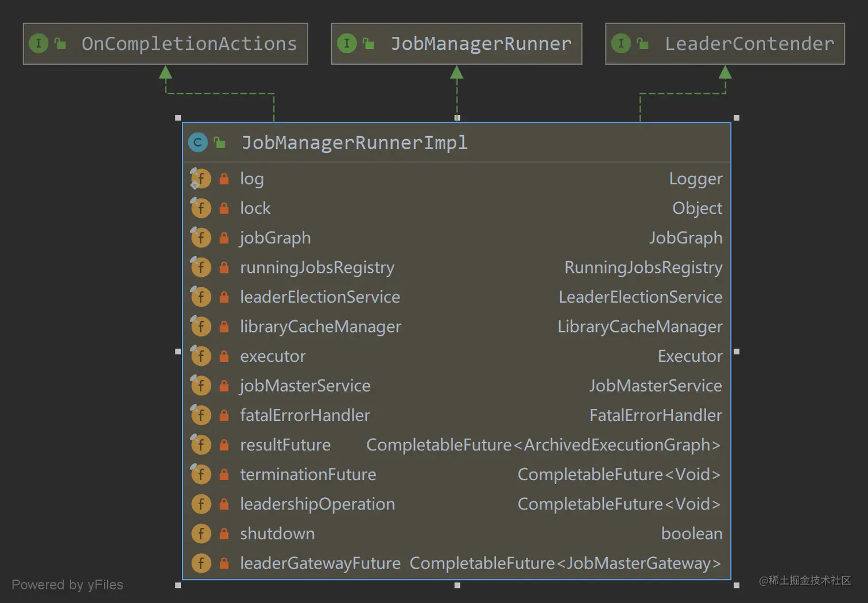Select the interface icon beside LeaderContender

coord(621,43)
